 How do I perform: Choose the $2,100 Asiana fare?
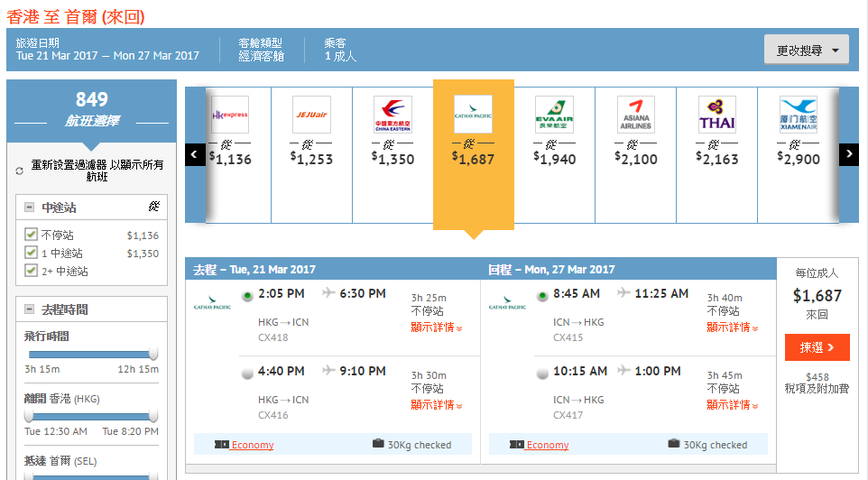pos(636,159)
